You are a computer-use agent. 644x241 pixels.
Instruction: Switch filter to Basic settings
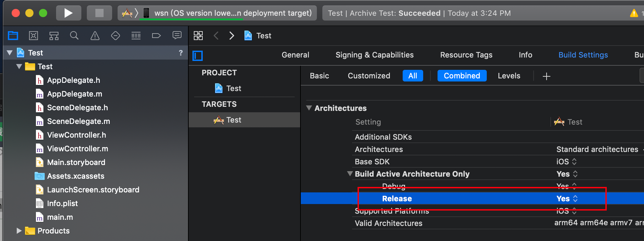319,76
